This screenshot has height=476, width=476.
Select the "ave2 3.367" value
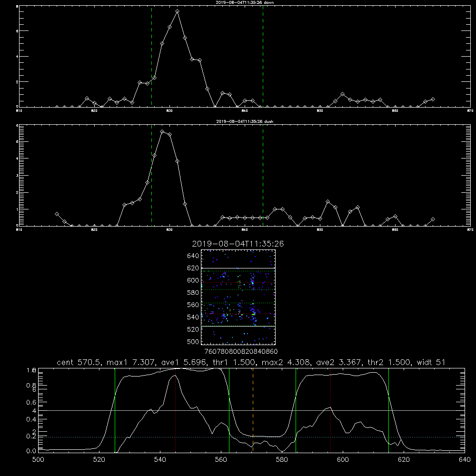(x=339, y=362)
